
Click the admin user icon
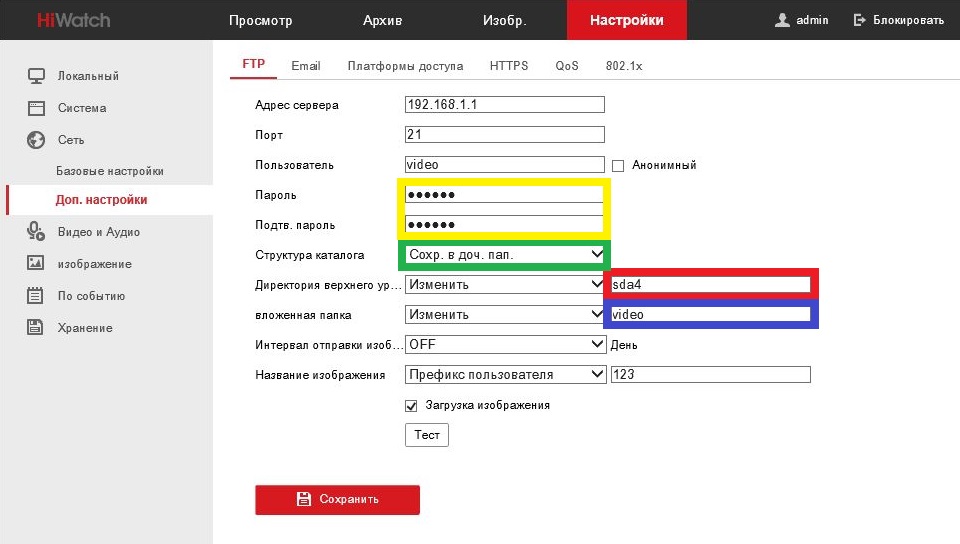(783, 20)
